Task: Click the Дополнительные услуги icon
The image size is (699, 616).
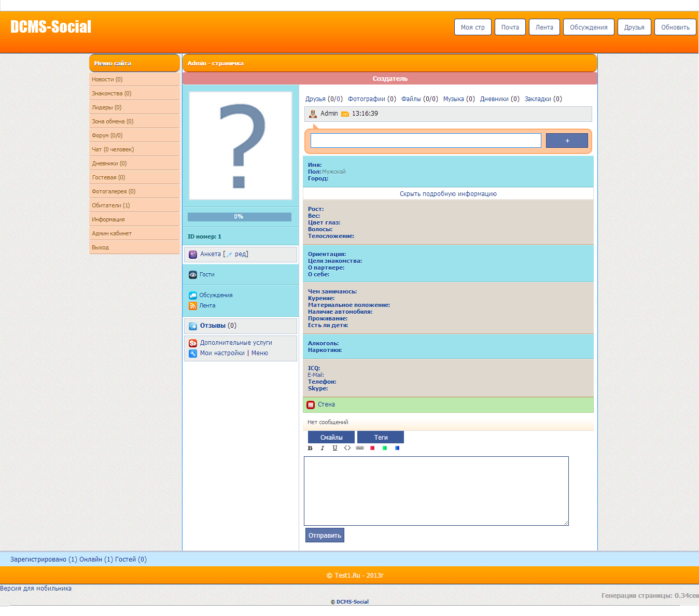Action: (193, 343)
